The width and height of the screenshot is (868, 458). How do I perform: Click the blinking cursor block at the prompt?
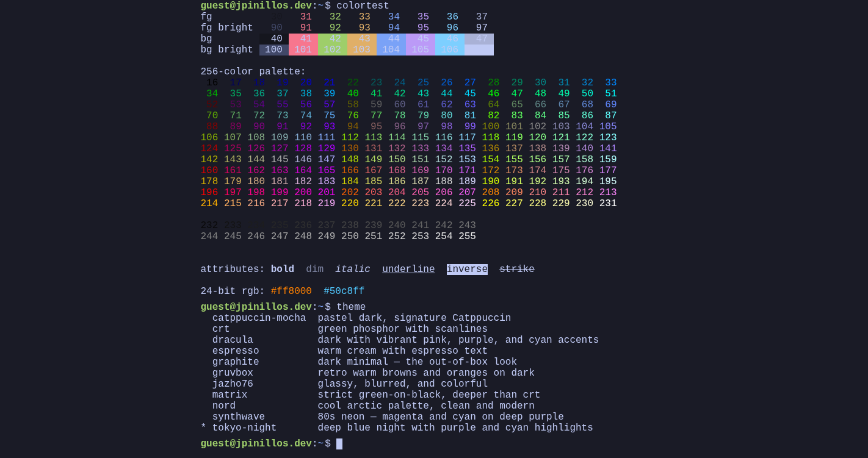pyautogui.click(x=339, y=444)
